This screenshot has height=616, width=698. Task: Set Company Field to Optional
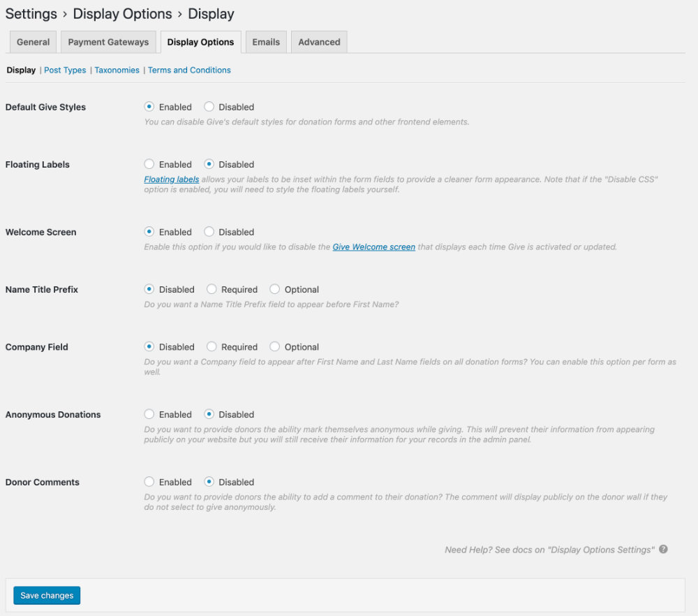[274, 346]
